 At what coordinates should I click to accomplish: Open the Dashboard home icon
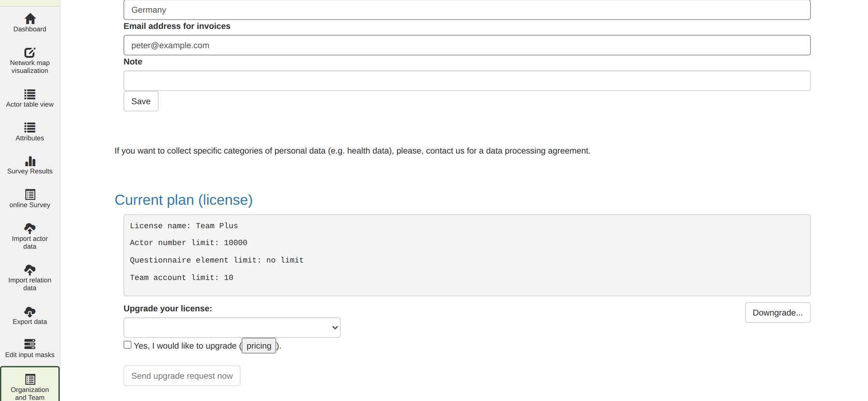pos(30,18)
